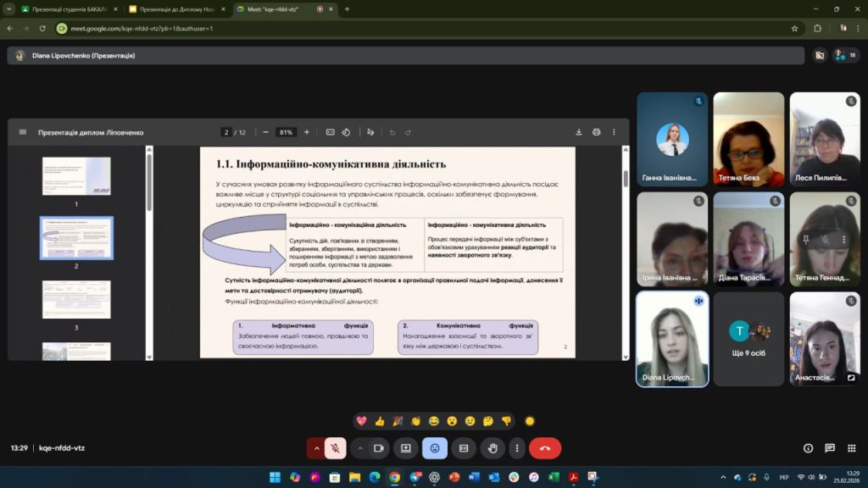Raise your hand in the meeting

492,448
